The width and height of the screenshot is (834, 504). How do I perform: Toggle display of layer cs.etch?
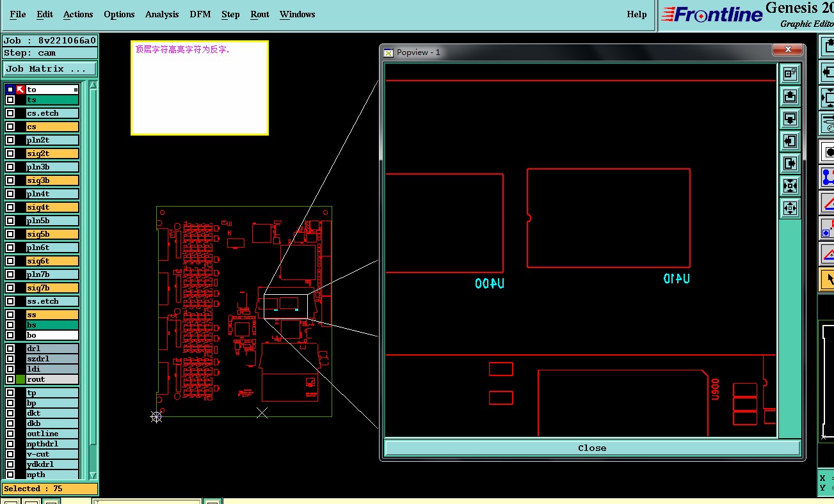10,113
